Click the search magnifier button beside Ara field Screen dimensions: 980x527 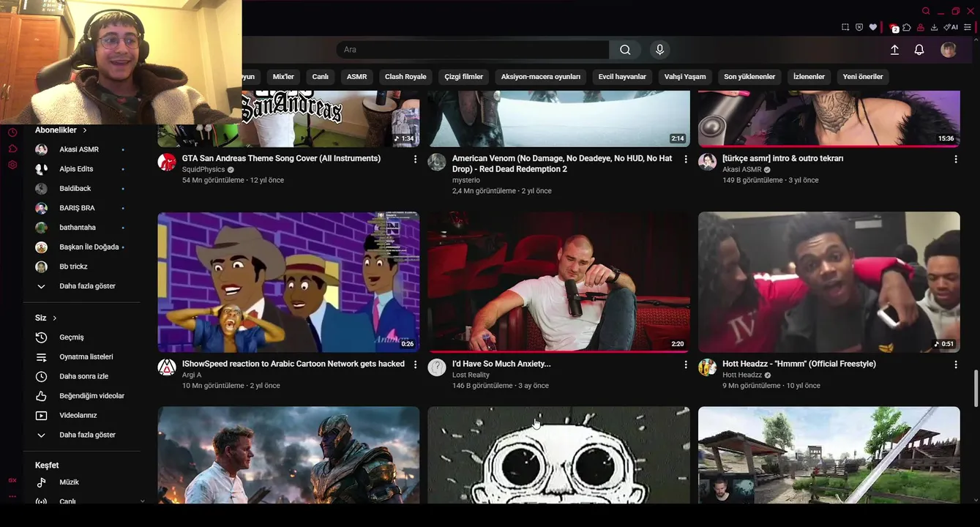tap(625, 50)
